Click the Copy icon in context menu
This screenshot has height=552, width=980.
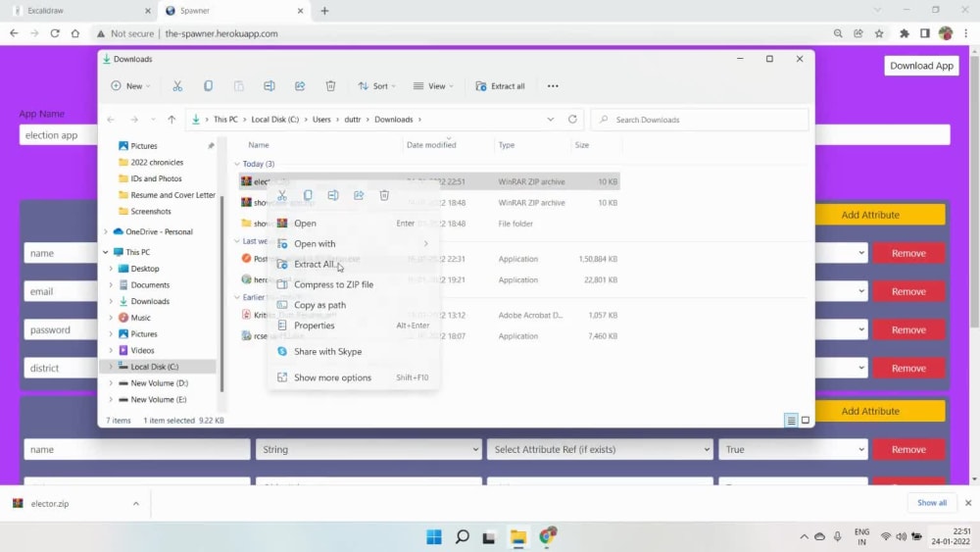(x=308, y=196)
